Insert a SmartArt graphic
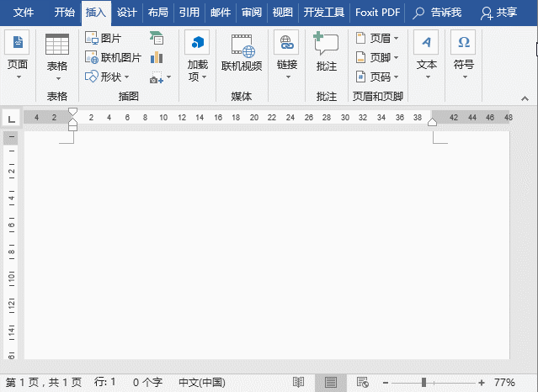 tap(157, 39)
